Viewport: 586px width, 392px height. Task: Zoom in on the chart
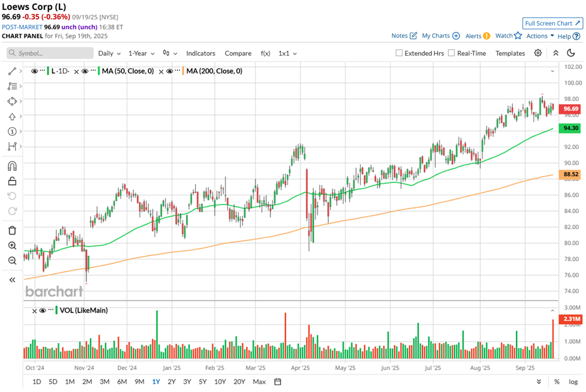(12, 246)
